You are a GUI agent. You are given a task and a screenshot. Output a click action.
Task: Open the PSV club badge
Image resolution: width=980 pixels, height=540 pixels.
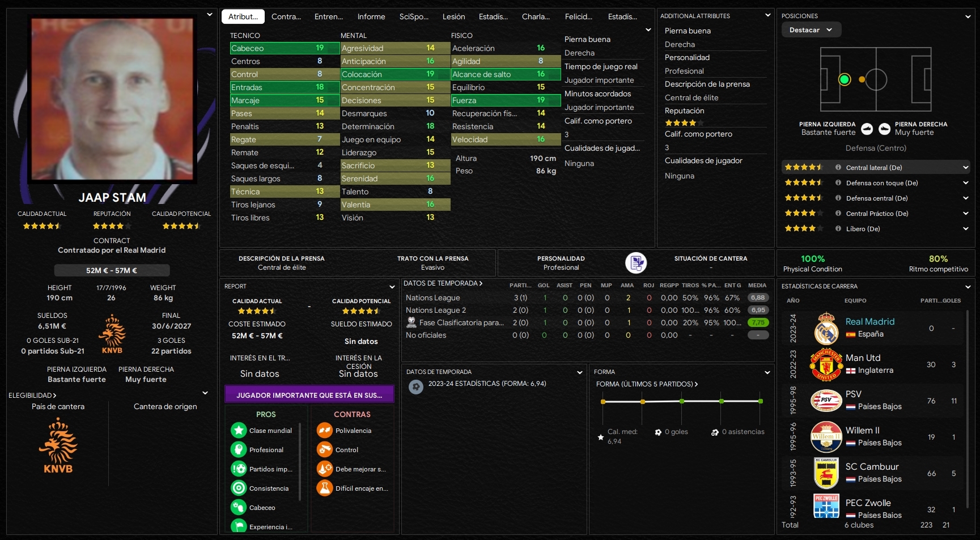[826, 401]
